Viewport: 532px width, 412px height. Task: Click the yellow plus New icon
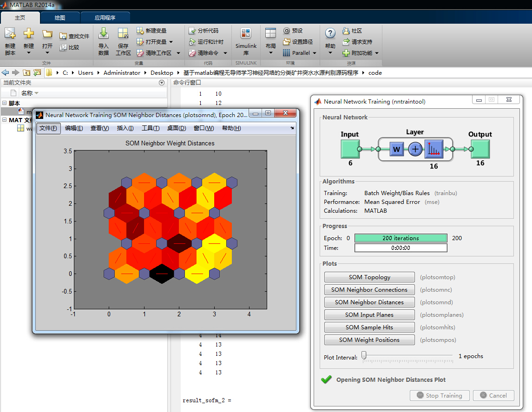[28, 33]
